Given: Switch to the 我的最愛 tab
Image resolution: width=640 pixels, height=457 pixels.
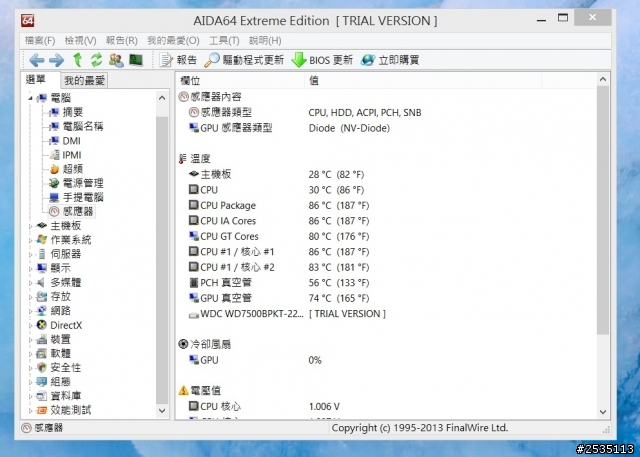Looking at the screenshot, I should 84,80.
